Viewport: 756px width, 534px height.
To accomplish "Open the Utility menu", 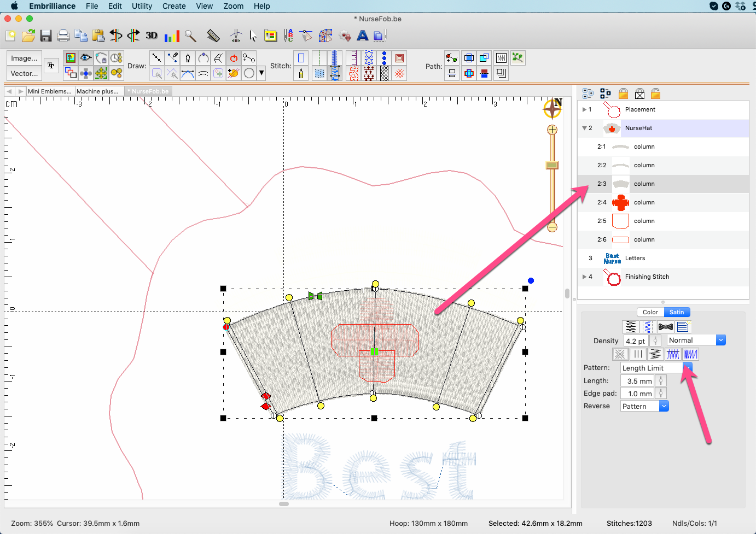I will coord(142,6).
